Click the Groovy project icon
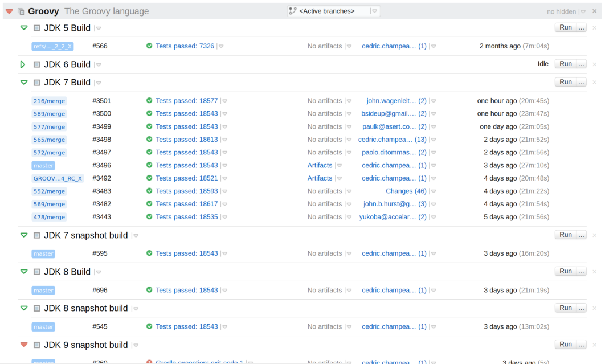 click(x=21, y=11)
